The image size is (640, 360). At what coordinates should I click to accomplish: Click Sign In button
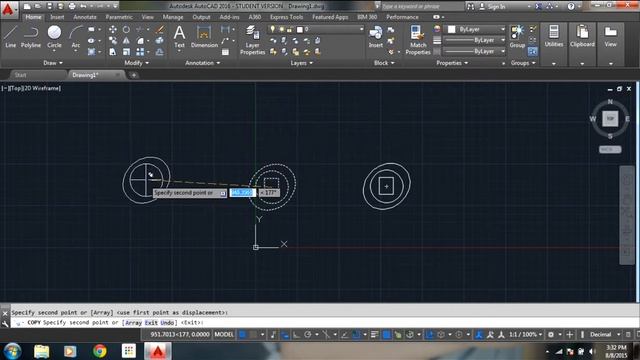[492, 7]
